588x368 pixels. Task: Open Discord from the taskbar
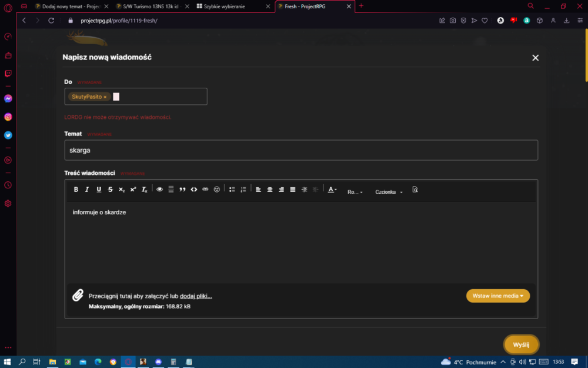pyautogui.click(x=158, y=362)
